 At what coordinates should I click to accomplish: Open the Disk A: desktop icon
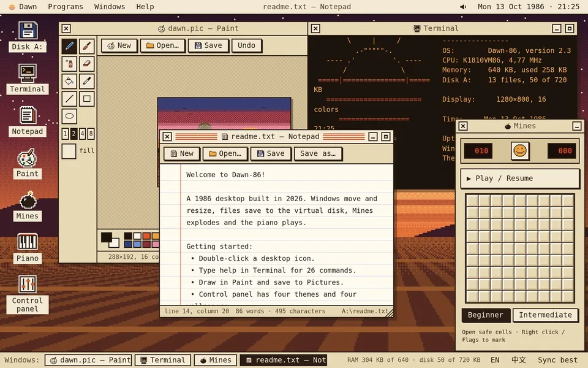pyautogui.click(x=28, y=36)
